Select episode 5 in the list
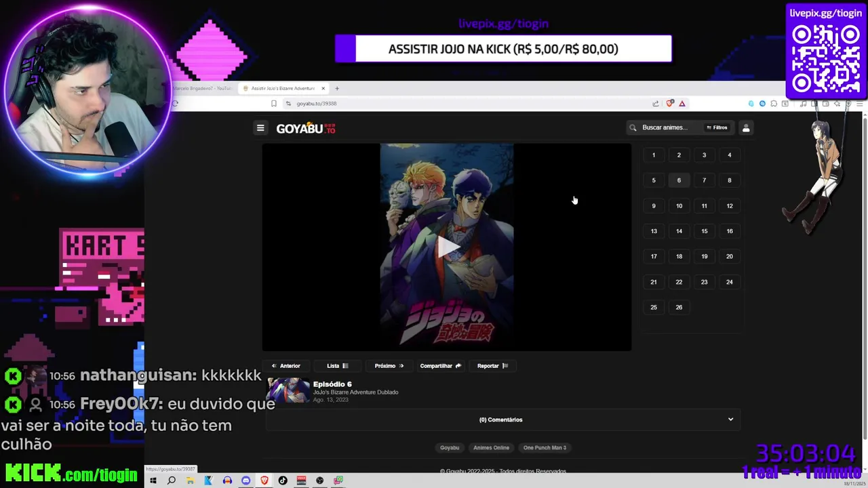The height and width of the screenshot is (488, 868). point(654,180)
